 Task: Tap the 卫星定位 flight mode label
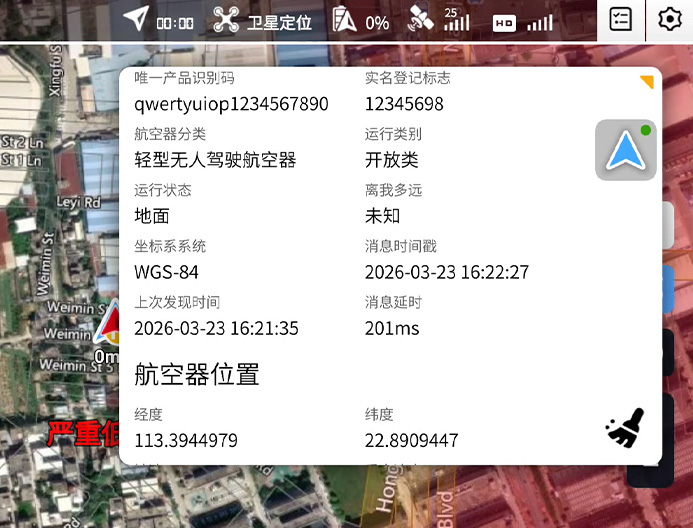click(280, 22)
